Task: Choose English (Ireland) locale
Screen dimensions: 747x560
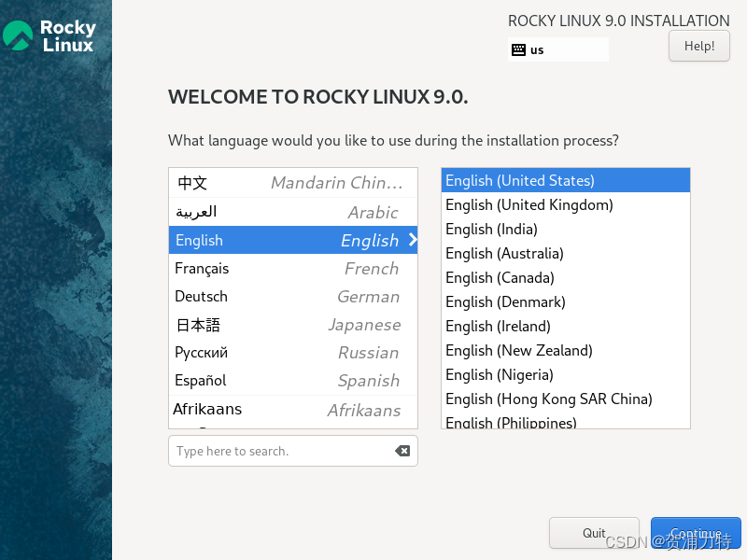Action: pos(566,326)
